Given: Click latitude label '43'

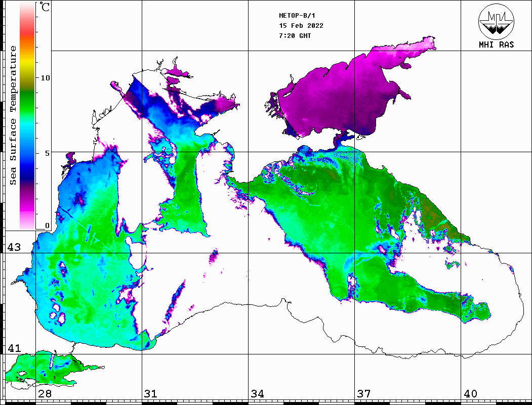Looking at the screenshot, I should (x=14, y=247).
